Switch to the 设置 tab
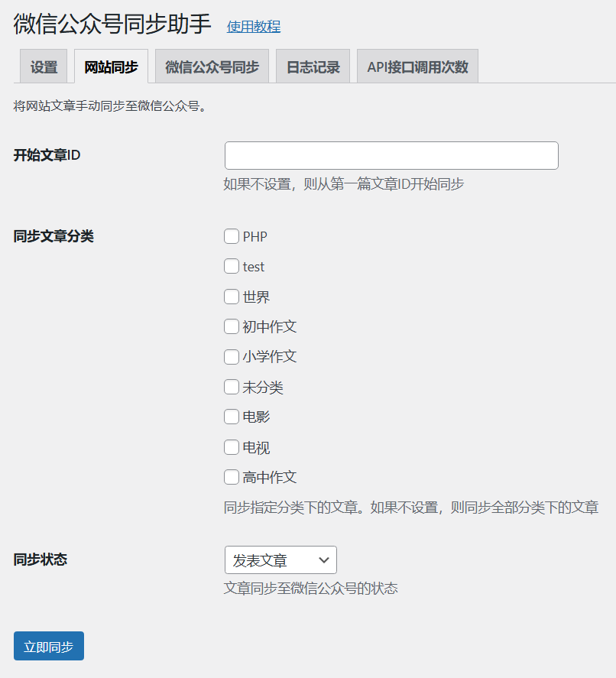This screenshot has width=616, height=678. pos(44,67)
